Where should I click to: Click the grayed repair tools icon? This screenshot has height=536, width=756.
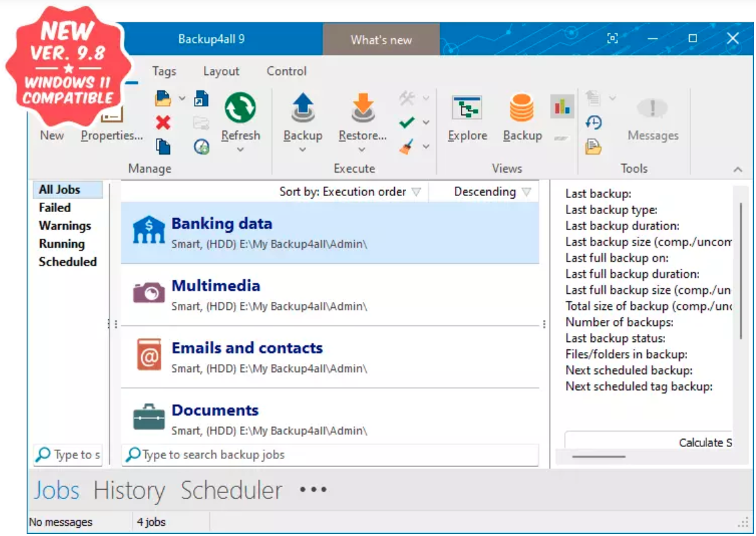pyautogui.click(x=407, y=98)
